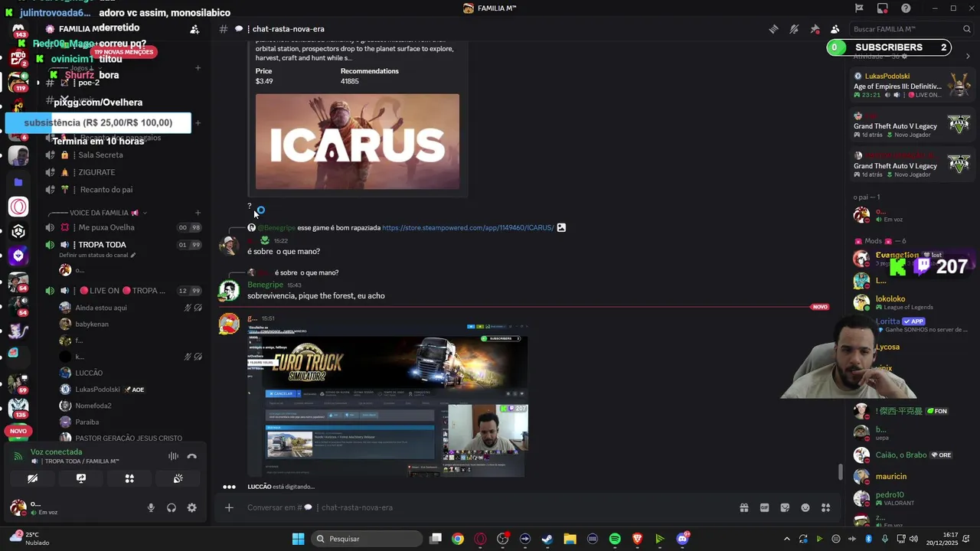Toggle noise suppression waveform icon

click(x=173, y=456)
